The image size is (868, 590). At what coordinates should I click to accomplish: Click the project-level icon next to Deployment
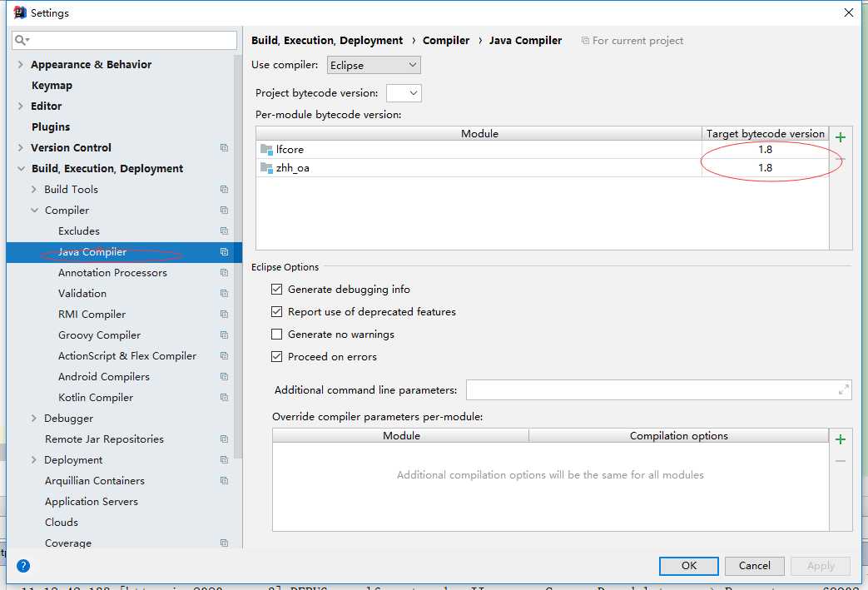click(224, 460)
